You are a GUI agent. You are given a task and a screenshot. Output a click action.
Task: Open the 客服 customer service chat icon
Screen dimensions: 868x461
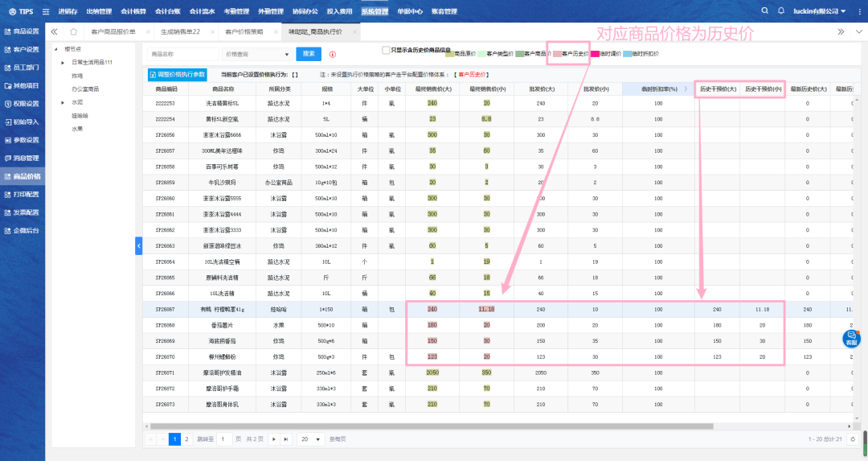point(851,339)
